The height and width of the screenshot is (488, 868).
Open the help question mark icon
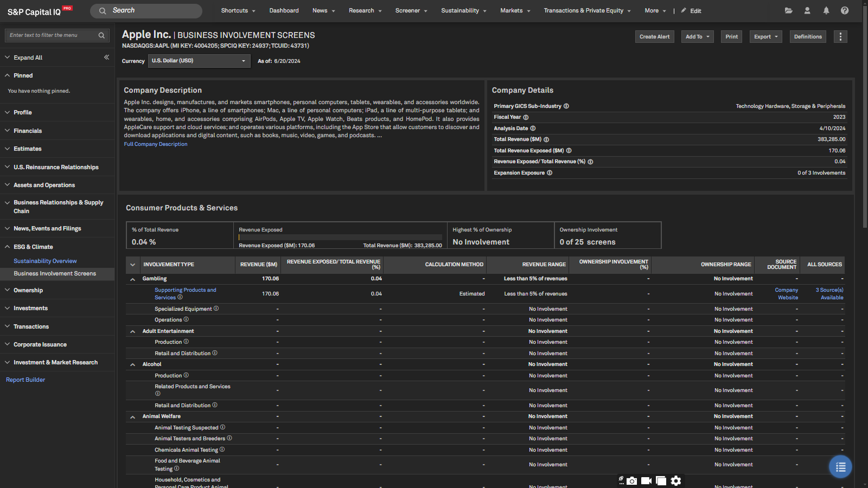[x=845, y=10]
